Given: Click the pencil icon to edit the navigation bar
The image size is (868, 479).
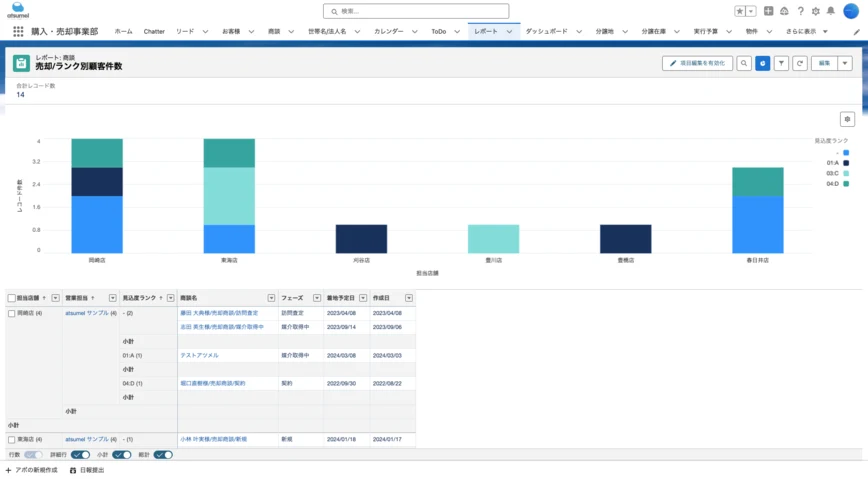Looking at the screenshot, I should pyautogui.click(x=856, y=32).
